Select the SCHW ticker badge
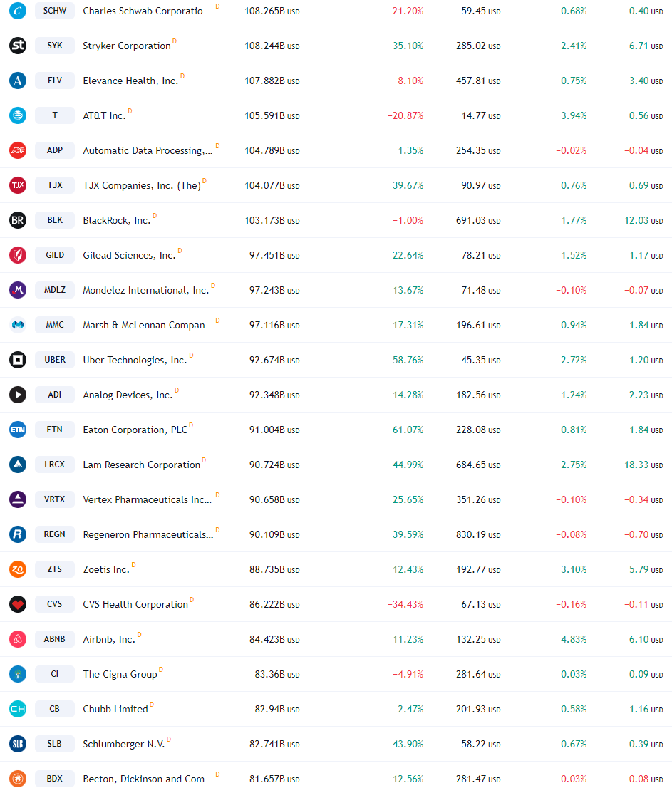 pos(55,11)
